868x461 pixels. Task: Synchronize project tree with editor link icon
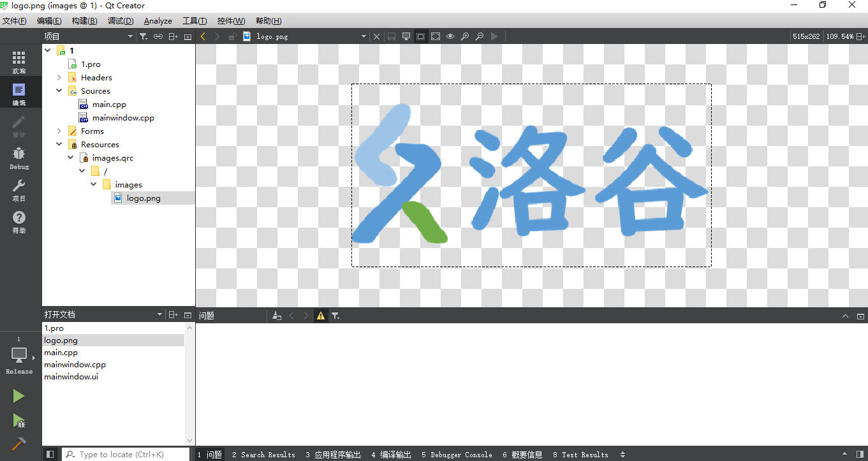pyautogui.click(x=158, y=36)
